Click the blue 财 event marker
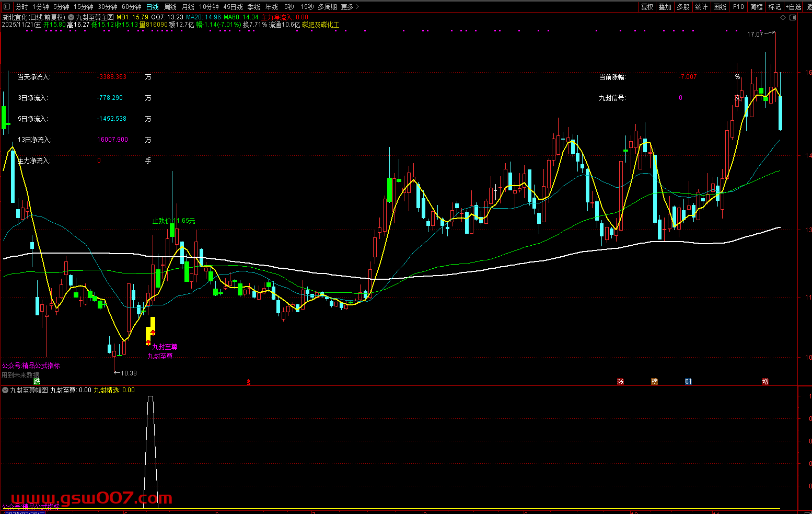 coord(688,382)
